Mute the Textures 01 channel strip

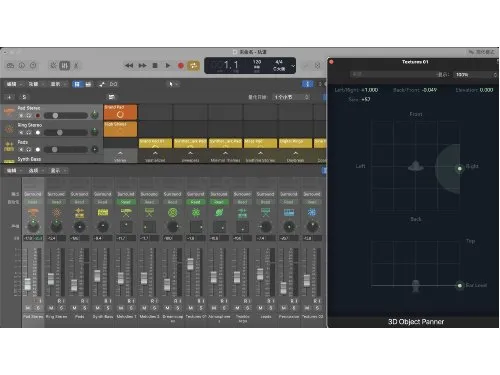coord(191,308)
